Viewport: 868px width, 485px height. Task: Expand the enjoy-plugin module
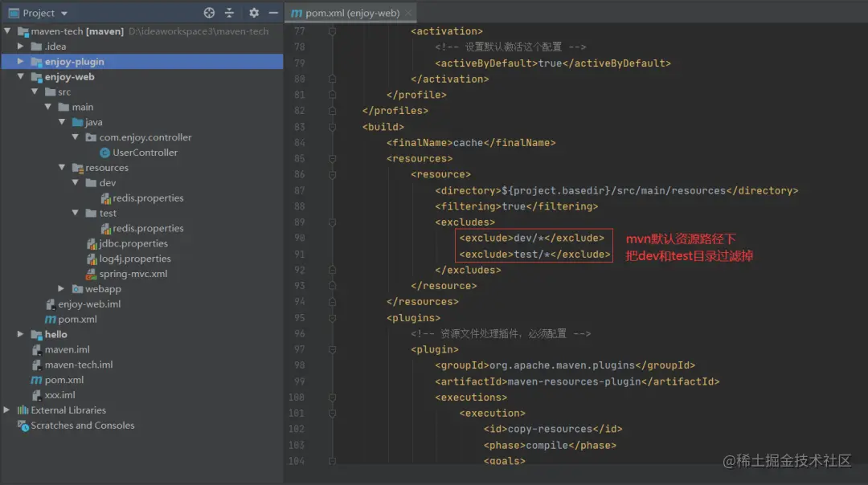[x=20, y=61]
